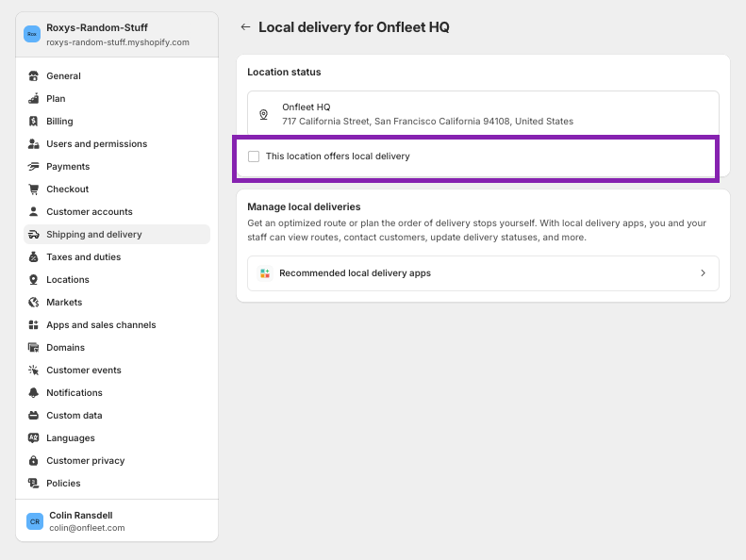Click the Roxys-Random-Stuff store name

97,27
